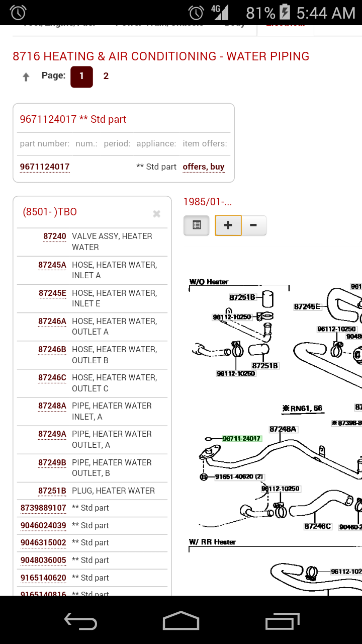362x644 pixels.
Task: Select part 87249B pipe outlet link
Action: coord(52,463)
